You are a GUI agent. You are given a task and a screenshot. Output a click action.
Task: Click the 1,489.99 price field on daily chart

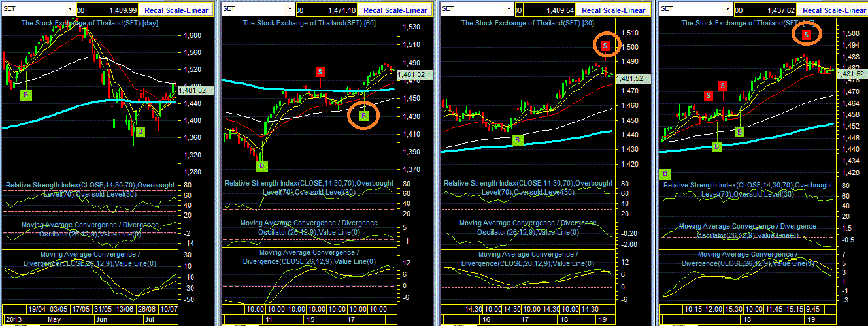tap(112, 10)
